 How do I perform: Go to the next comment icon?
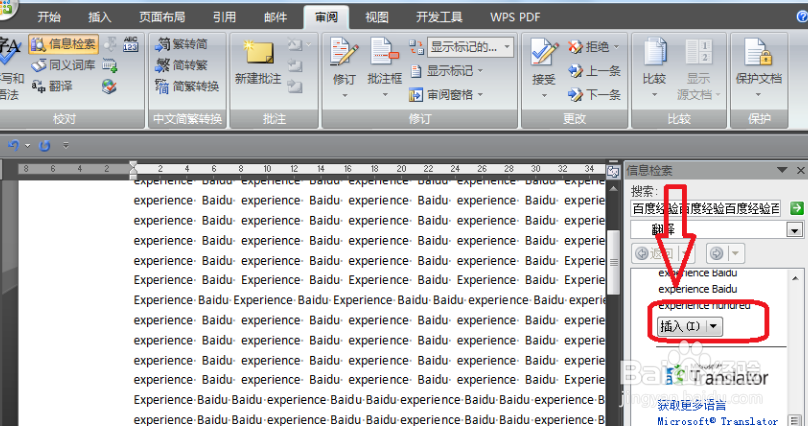tap(295, 86)
